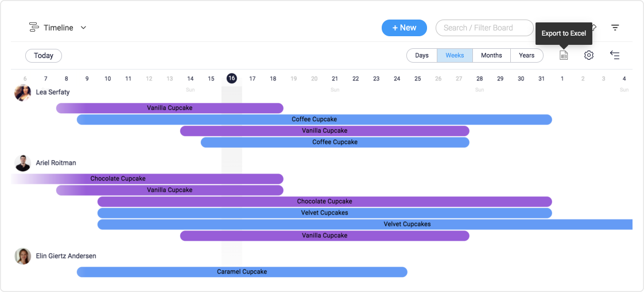Select Lea's long Coffee Cupcake bar
The width and height of the screenshot is (644, 292).
point(314,120)
